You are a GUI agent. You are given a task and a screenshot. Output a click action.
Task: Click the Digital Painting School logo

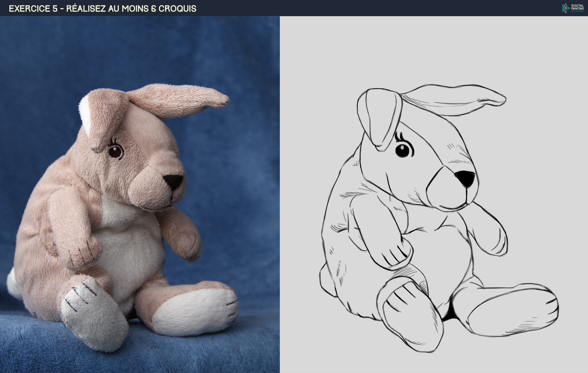point(573,8)
